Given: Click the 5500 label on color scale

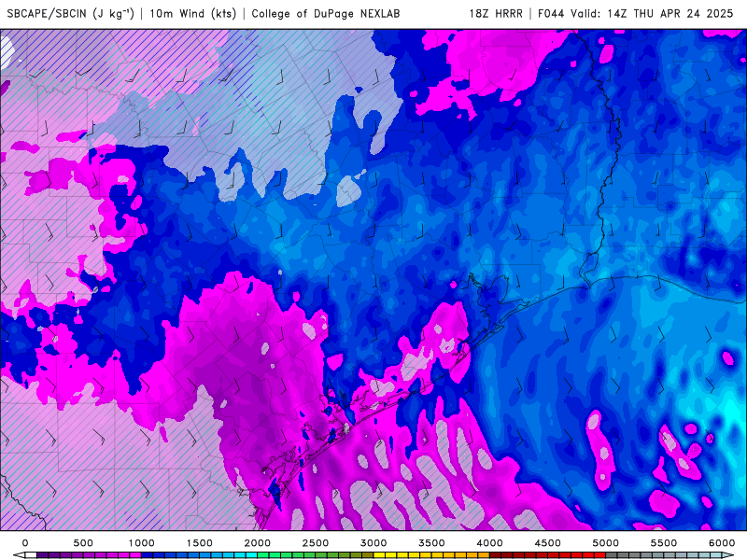Looking at the screenshot, I should [664, 543].
